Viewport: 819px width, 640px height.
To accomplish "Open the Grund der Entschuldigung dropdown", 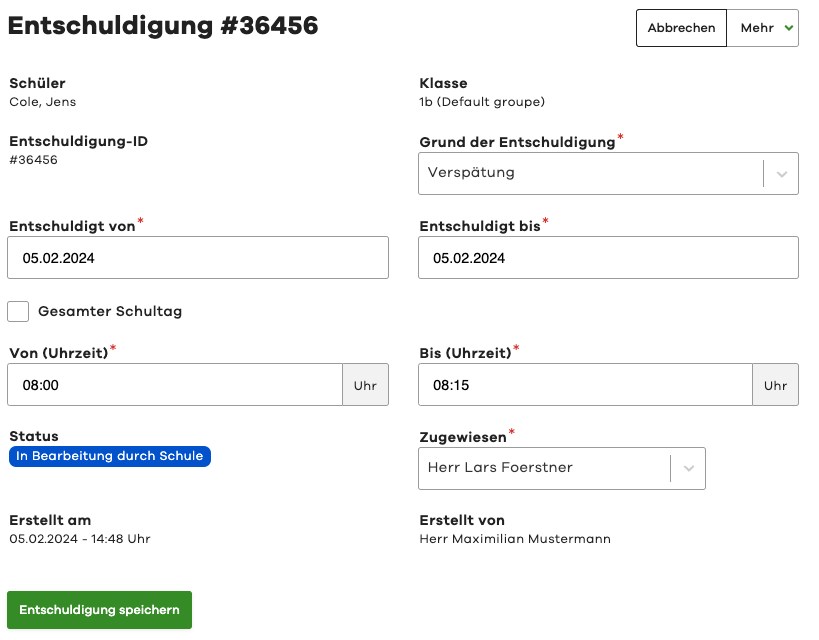I will [x=590, y=173].
